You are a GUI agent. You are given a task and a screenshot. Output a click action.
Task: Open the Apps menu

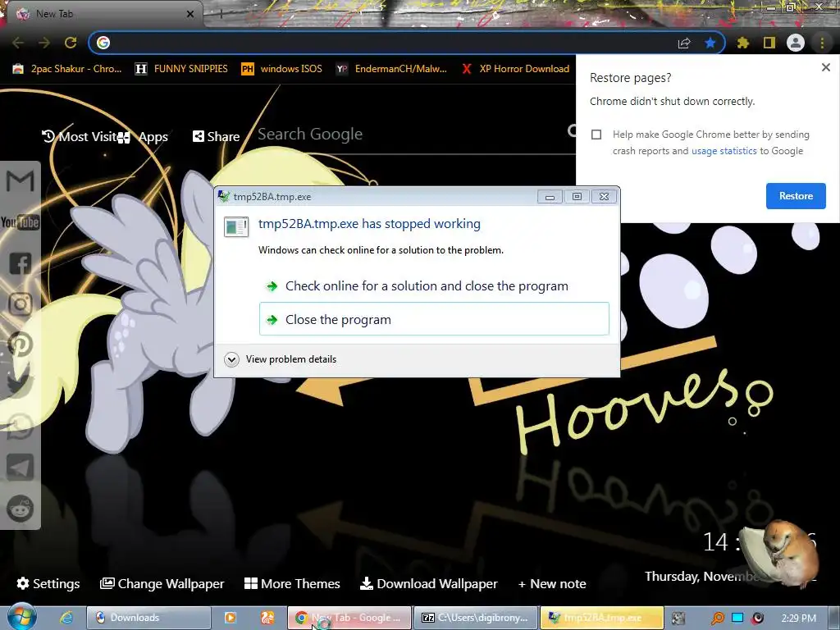pyautogui.click(x=143, y=137)
